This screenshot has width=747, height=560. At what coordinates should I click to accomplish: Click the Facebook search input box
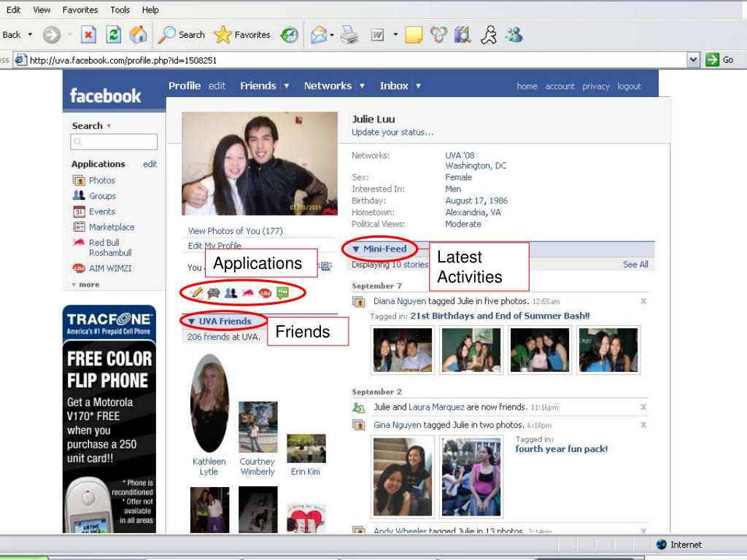pyautogui.click(x=114, y=142)
